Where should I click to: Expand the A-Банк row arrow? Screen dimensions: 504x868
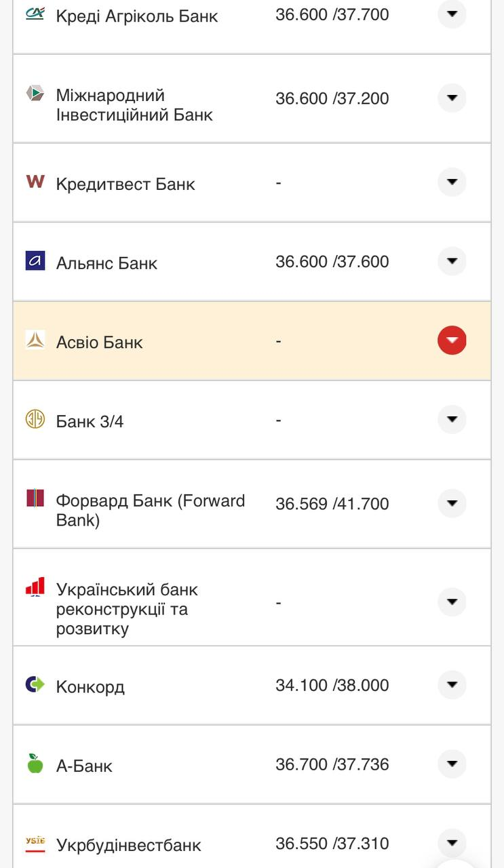click(x=452, y=764)
